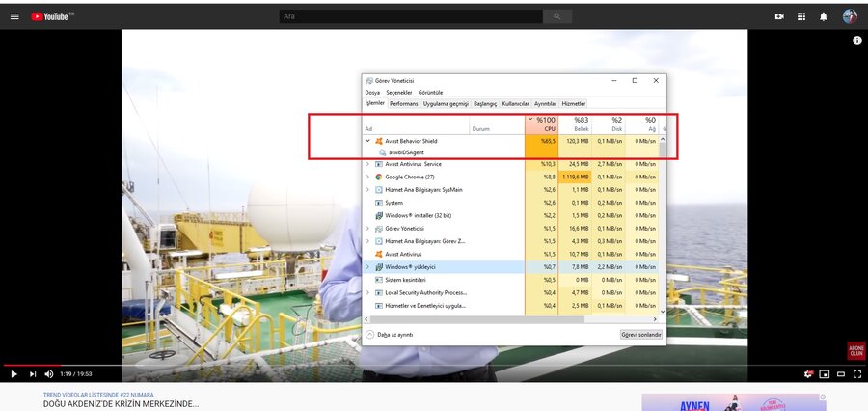868x411 pixels.
Task: Switch to miniplayer mode
Action: point(825,374)
